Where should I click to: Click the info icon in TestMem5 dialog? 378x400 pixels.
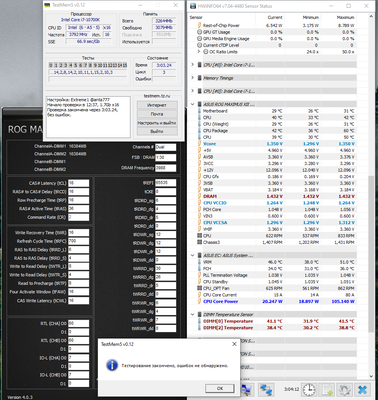(112, 365)
